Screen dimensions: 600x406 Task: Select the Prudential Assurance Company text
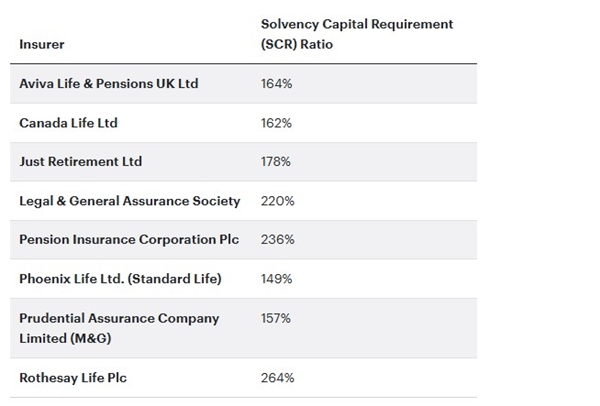pyautogui.click(x=119, y=318)
